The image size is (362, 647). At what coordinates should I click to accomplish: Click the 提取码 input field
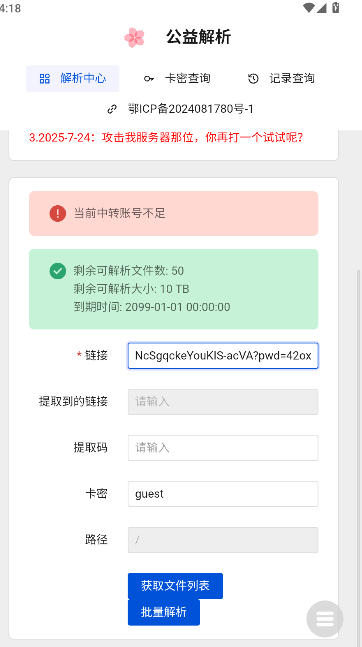point(223,448)
